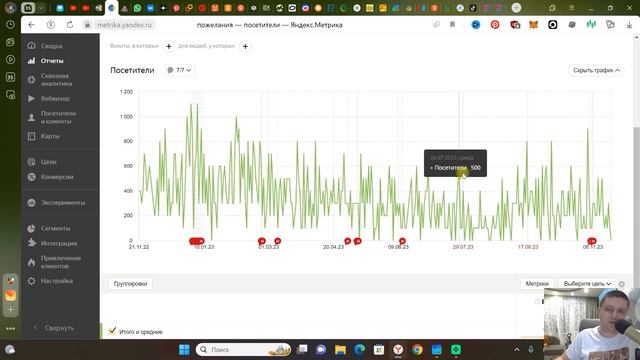The width and height of the screenshot is (640, 360).
Task: Click table settings gear beside Выберите цель
Action: coord(622,284)
